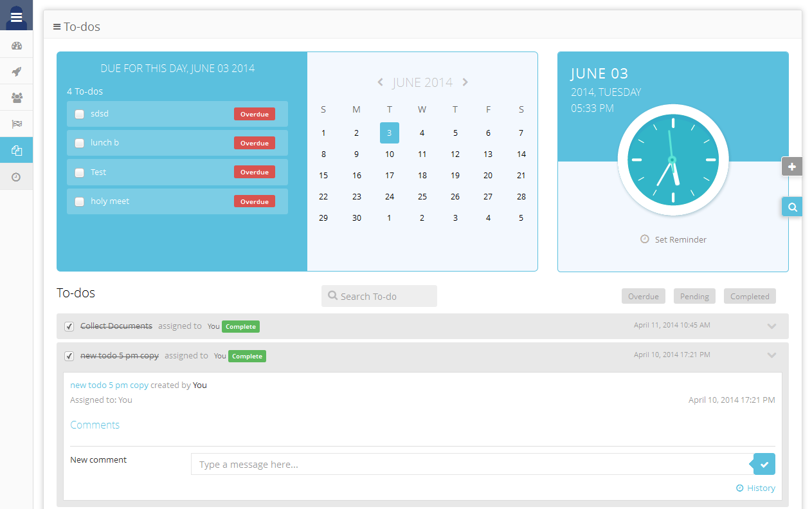Tick the 'lunch b' to-do checkbox
Viewport: 812px width, 509px height.
(80, 143)
